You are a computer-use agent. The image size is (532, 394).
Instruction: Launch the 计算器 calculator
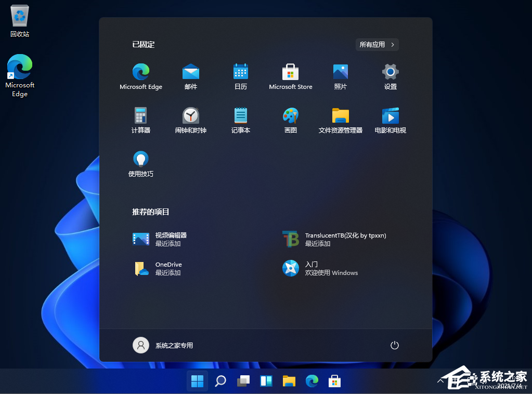[140, 120]
